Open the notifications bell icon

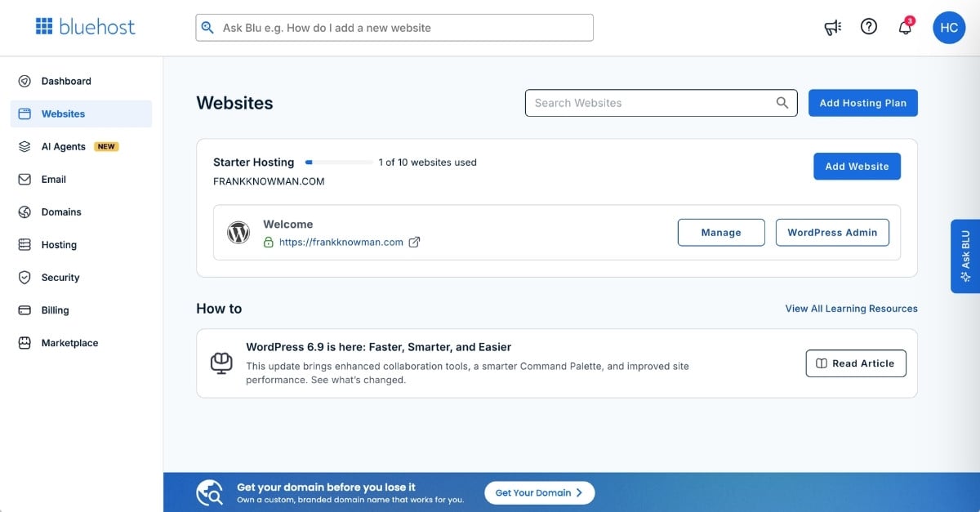pyautogui.click(x=905, y=28)
